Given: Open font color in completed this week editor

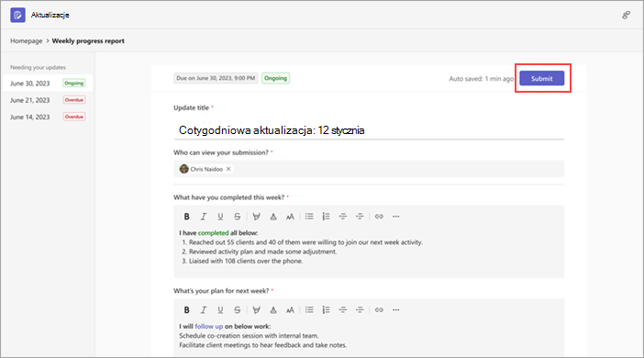Looking at the screenshot, I should [x=273, y=217].
